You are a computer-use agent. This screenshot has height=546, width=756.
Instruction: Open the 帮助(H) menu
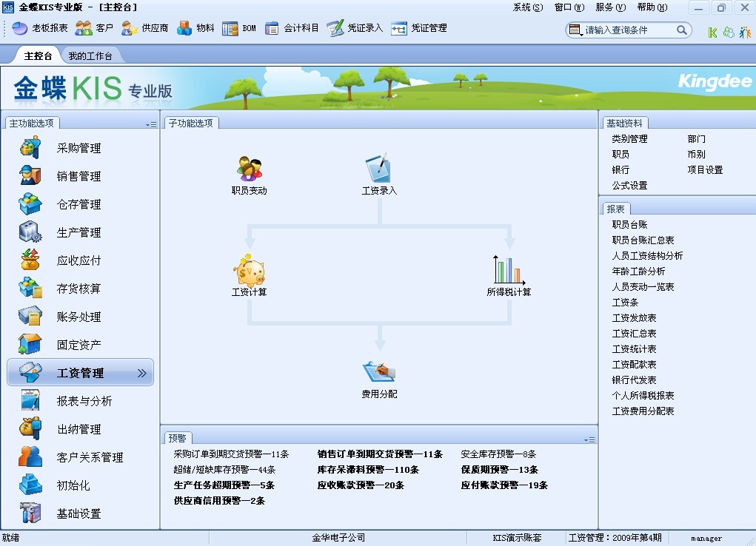coord(652,7)
